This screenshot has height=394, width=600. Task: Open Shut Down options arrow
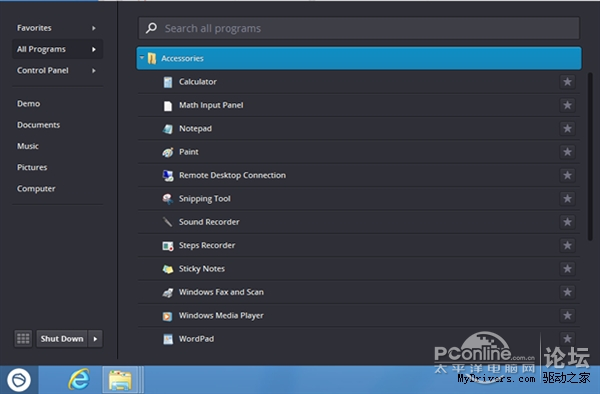point(95,339)
